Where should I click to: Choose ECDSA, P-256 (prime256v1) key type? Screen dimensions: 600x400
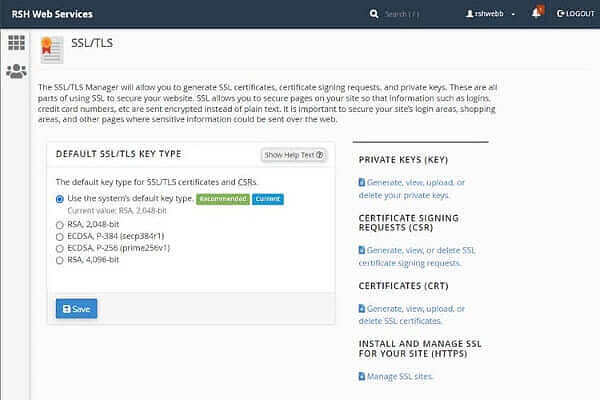pos(60,248)
